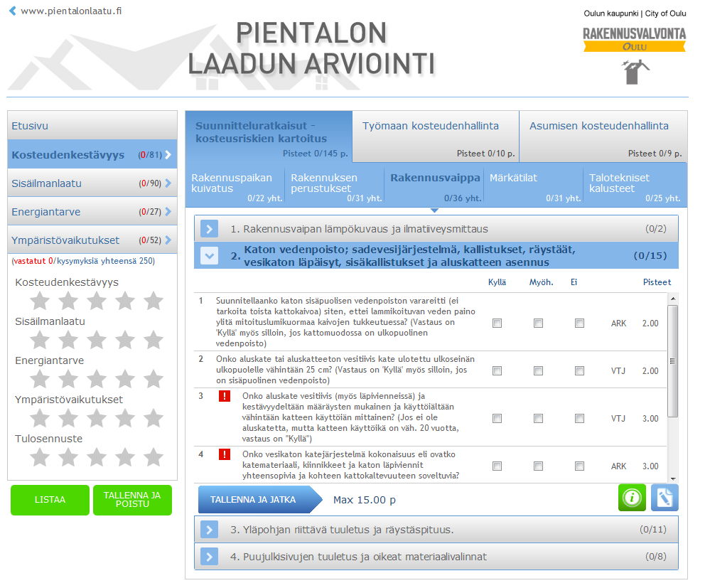The width and height of the screenshot is (710, 588).
Task: Click the red warning icon on question 4
Action: pyautogui.click(x=224, y=454)
